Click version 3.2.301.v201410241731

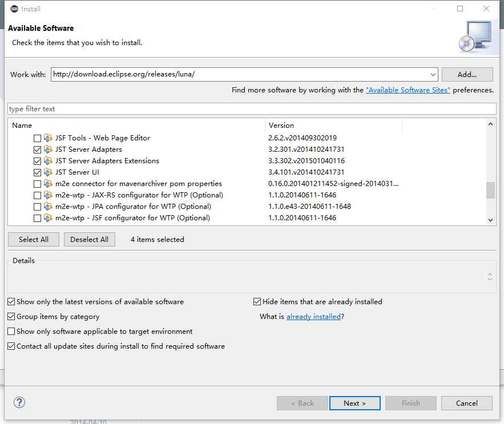tap(307, 150)
